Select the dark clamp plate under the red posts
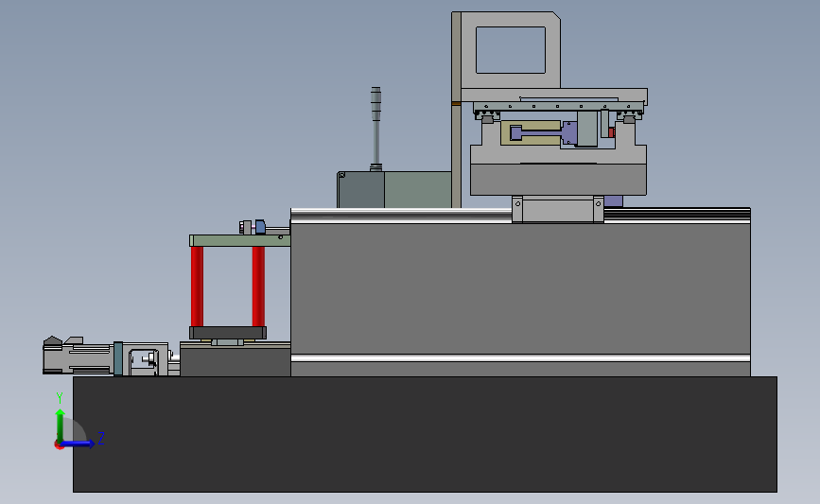 click(228, 333)
